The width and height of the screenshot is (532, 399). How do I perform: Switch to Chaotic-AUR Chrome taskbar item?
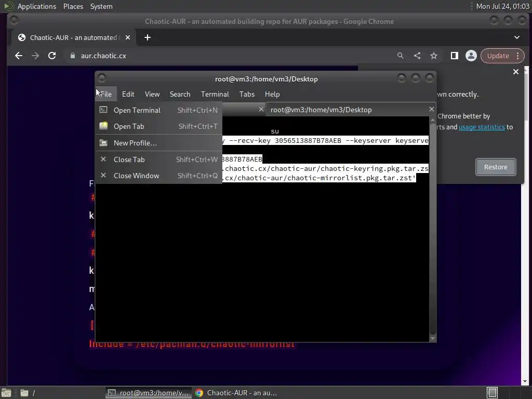coord(236,393)
